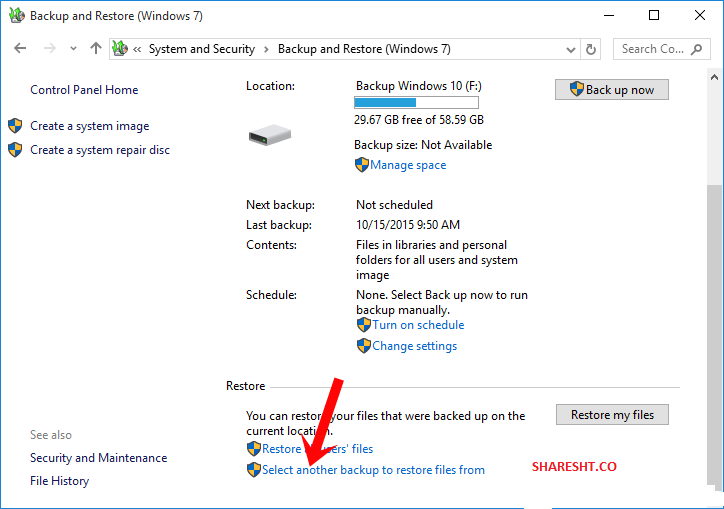Minimize the Backup and Restore window

609,15
